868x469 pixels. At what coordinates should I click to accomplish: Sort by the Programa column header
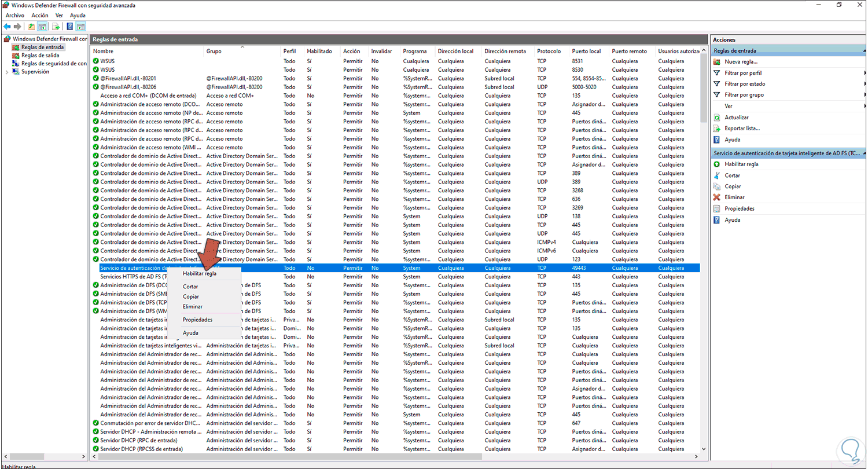pyautogui.click(x=418, y=51)
